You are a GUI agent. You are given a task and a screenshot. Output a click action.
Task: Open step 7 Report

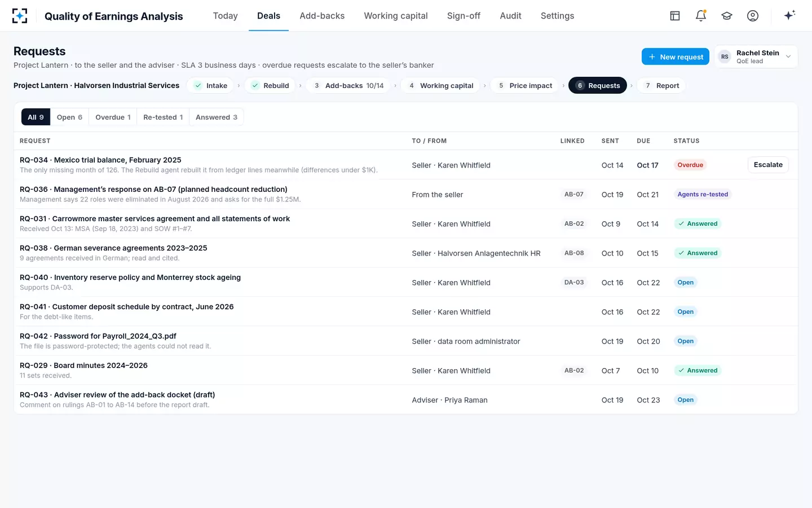661,85
